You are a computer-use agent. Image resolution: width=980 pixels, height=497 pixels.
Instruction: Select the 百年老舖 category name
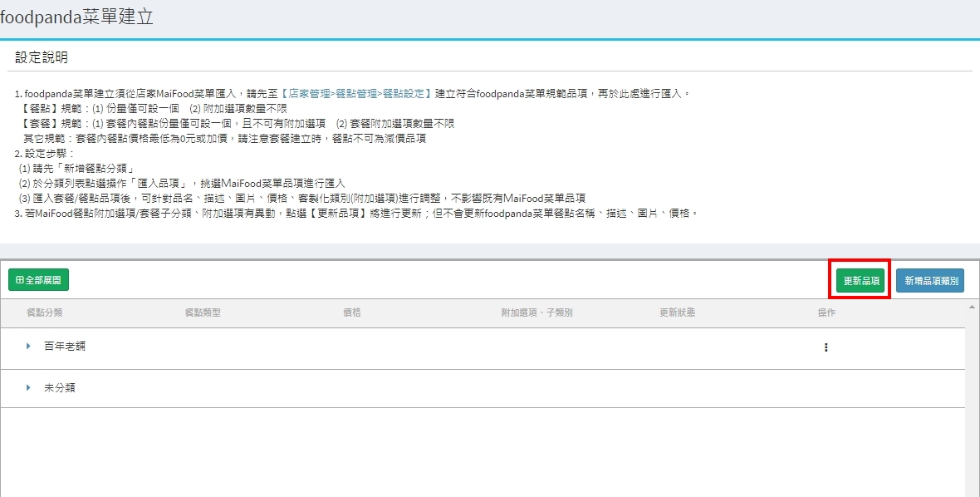(x=65, y=347)
